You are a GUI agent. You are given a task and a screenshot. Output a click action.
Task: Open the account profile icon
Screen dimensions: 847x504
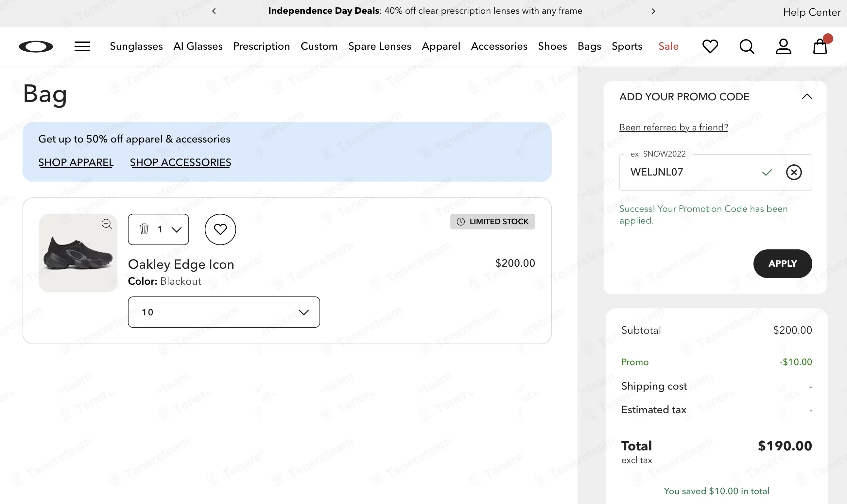[783, 46]
